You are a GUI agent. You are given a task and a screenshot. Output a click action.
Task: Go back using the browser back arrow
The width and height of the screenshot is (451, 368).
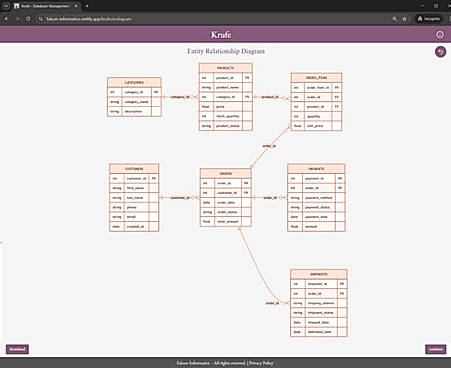coord(6,19)
